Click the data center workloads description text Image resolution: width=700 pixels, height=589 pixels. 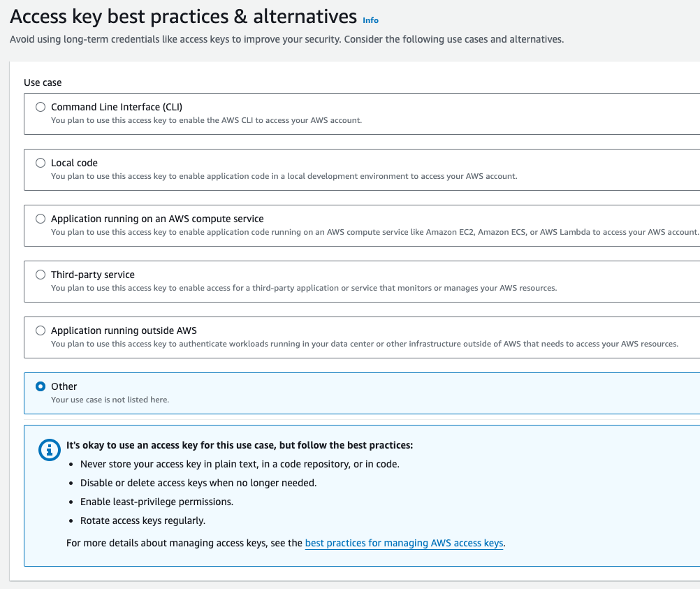click(364, 344)
